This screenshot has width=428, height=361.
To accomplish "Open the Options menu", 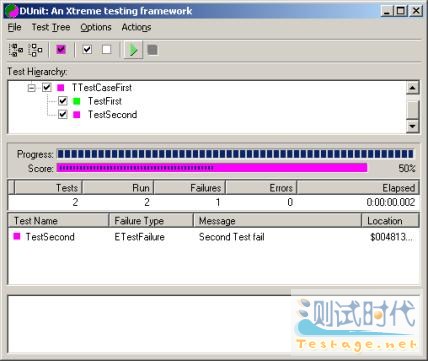I will [x=96, y=27].
